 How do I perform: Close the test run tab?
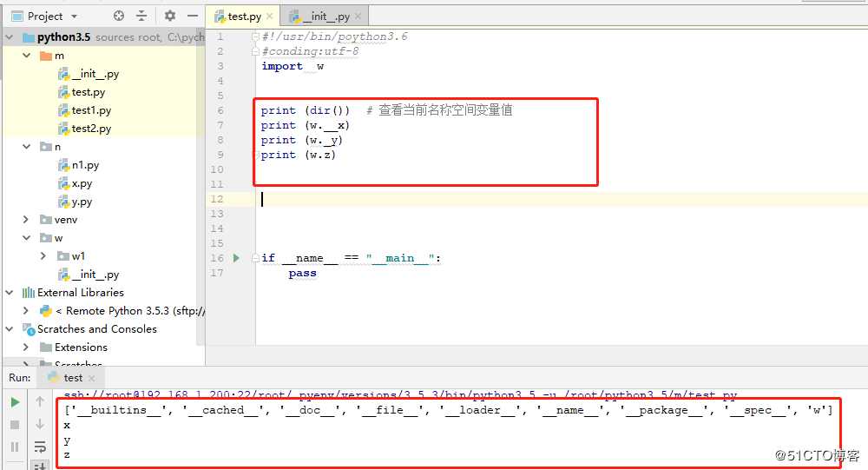(92, 378)
